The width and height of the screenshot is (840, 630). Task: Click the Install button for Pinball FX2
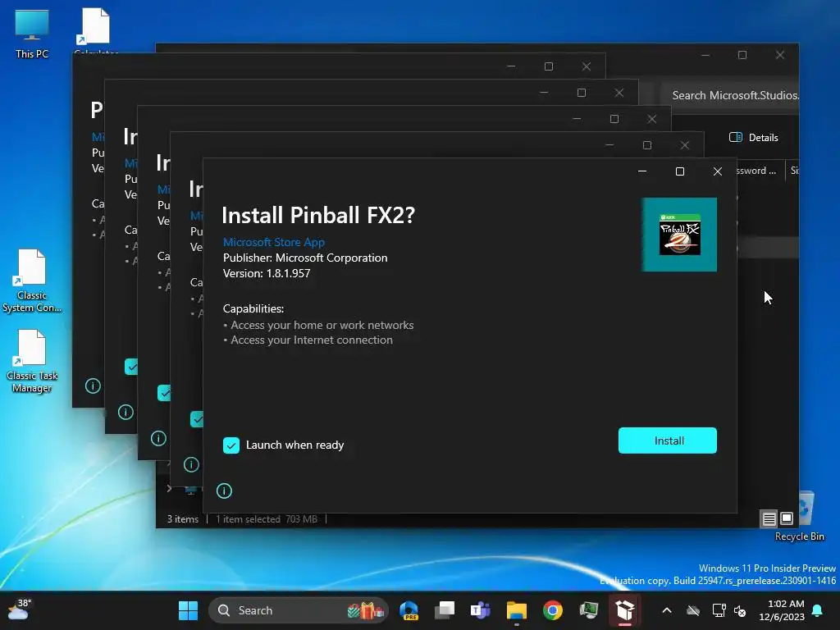pos(668,441)
